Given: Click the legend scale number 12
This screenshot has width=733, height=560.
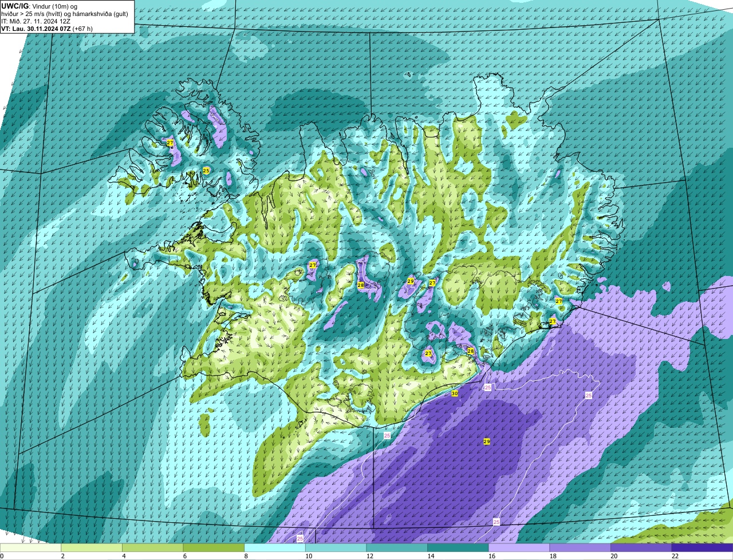Looking at the screenshot, I should coord(370,556).
